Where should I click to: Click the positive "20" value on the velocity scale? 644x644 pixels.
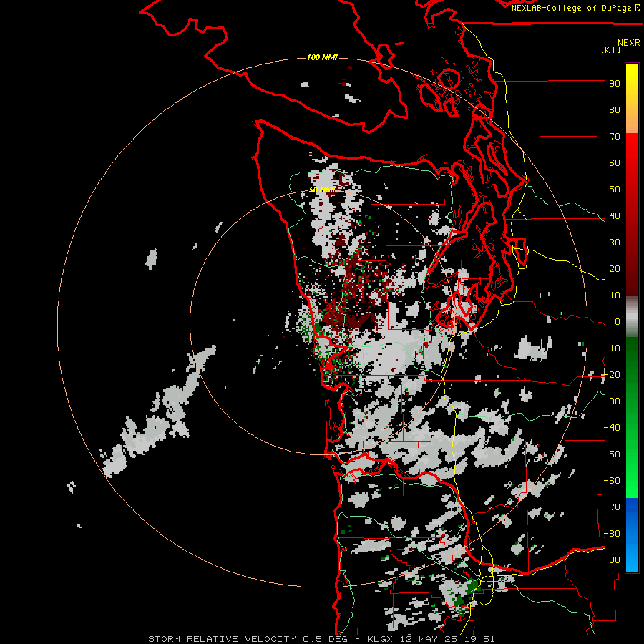pos(615,269)
